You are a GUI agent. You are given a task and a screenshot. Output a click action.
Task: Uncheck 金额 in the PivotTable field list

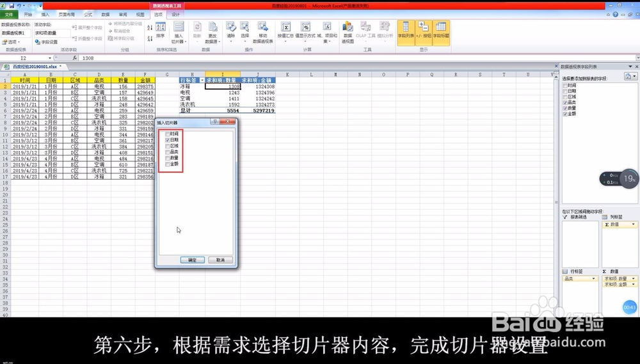(565, 114)
